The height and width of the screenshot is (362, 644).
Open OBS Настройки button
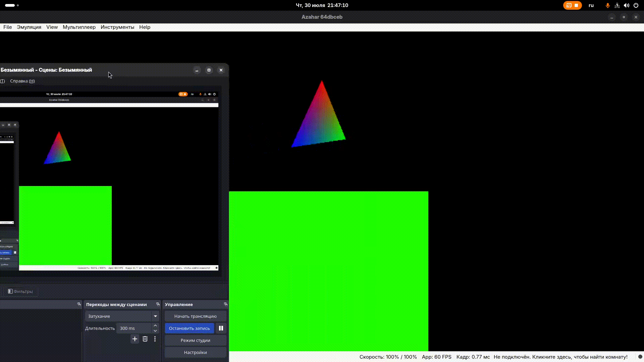[x=195, y=352]
